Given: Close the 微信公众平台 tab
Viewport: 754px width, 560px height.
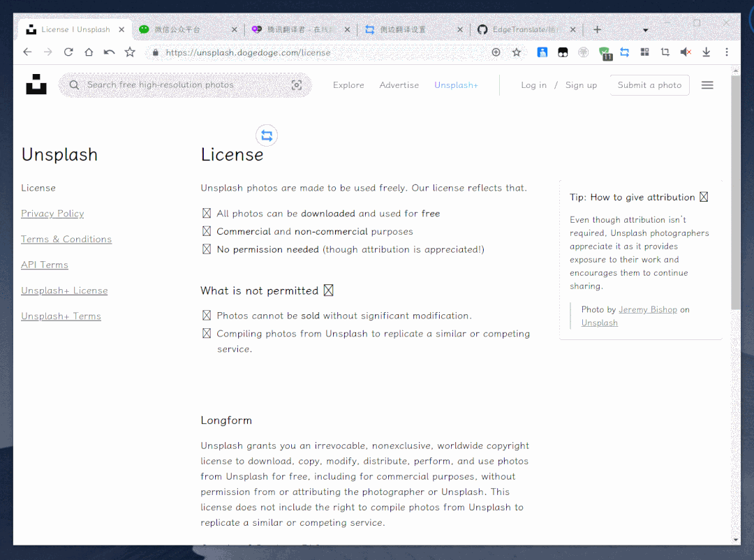Looking at the screenshot, I should click(234, 29).
